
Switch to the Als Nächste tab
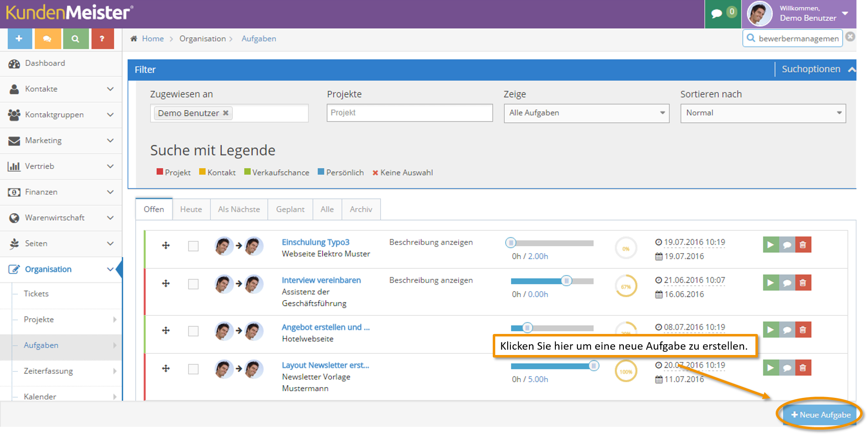pos(239,209)
